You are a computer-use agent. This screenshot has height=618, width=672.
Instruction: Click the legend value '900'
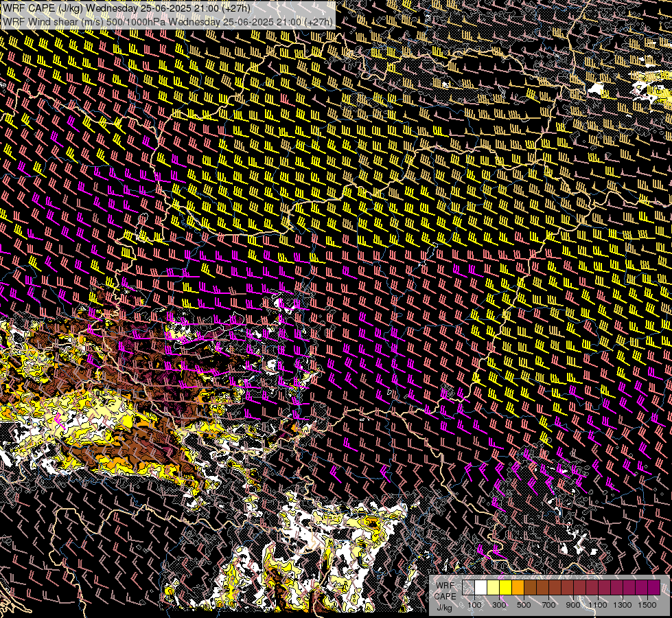tap(573, 605)
